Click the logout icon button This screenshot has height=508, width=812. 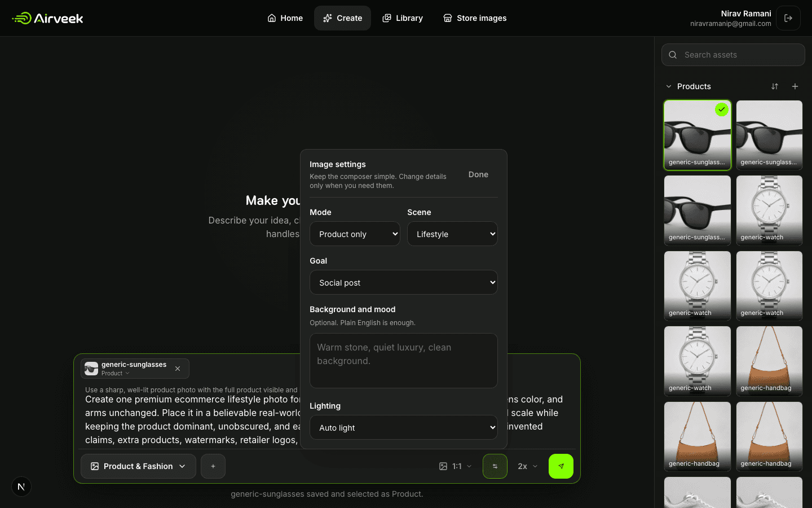[788, 18]
